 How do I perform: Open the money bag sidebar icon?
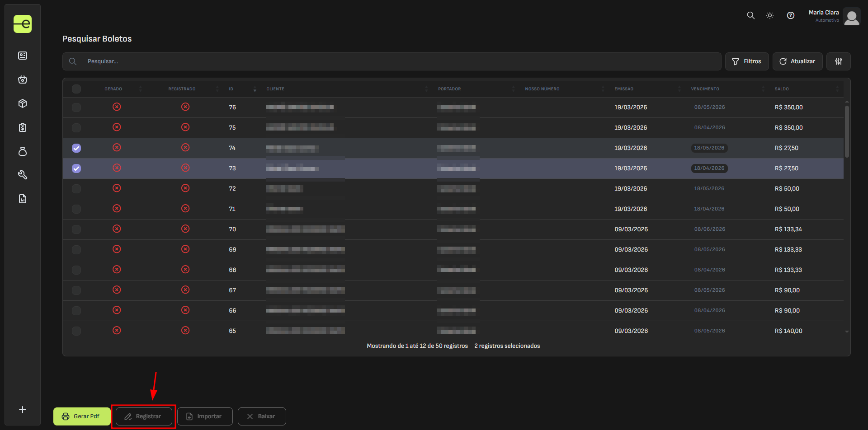pos(23,151)
